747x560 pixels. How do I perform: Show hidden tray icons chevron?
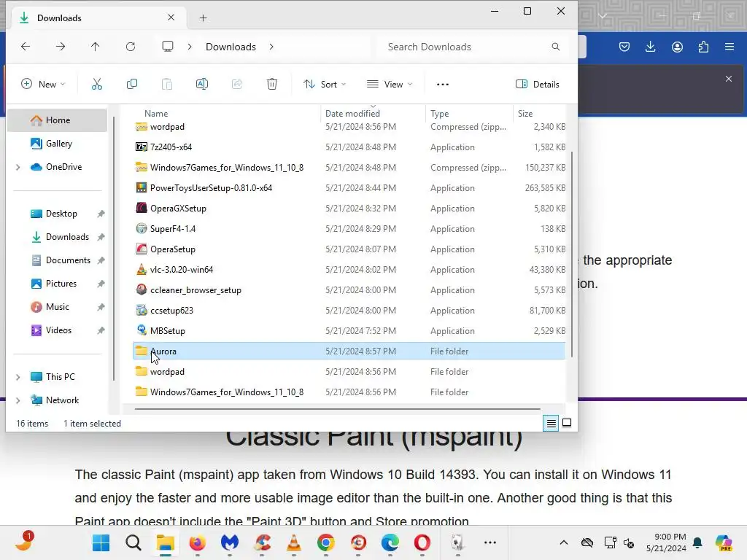[564, 542]
